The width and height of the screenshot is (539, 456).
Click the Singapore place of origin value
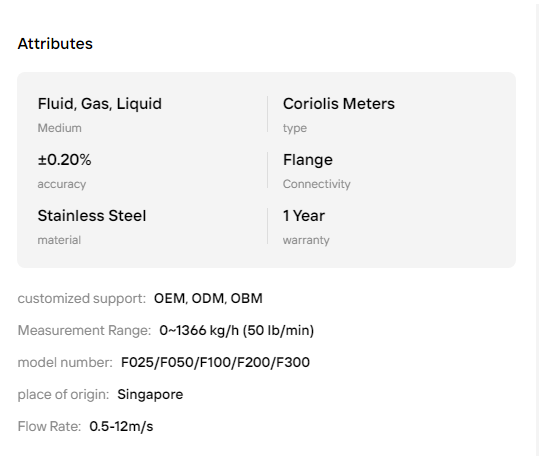(150, 394)
